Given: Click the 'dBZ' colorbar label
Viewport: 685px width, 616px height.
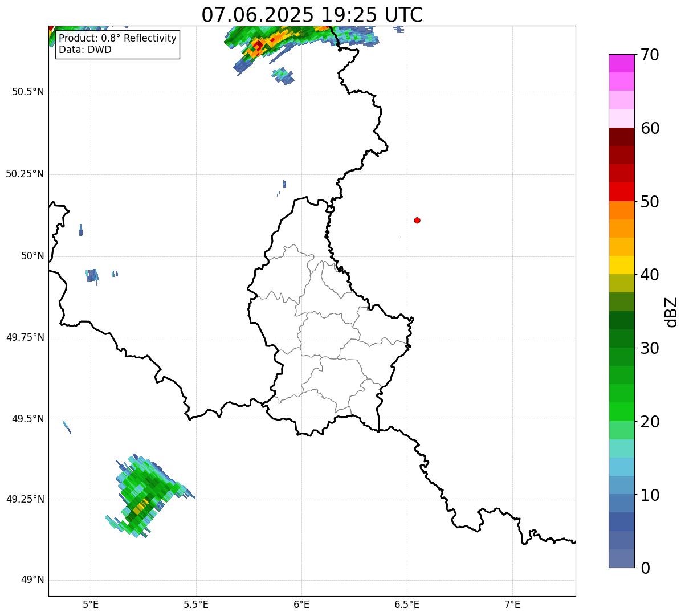Looking at the screenshot, I should pos(671,312).
